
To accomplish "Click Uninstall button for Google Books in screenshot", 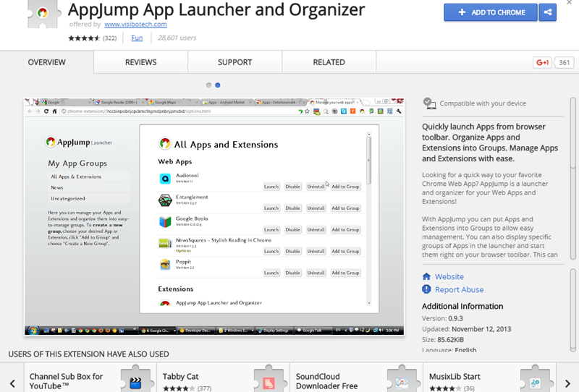I will tap(316, 229).
